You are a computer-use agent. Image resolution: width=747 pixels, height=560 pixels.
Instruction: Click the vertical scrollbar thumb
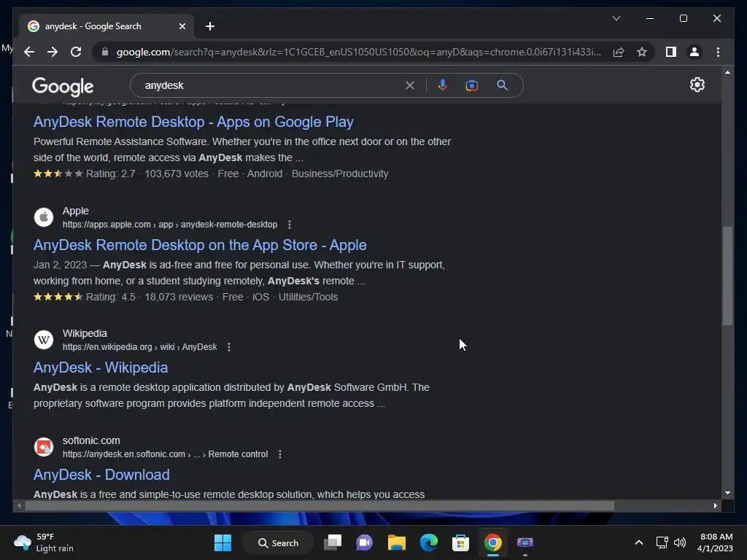pos(727,276)
